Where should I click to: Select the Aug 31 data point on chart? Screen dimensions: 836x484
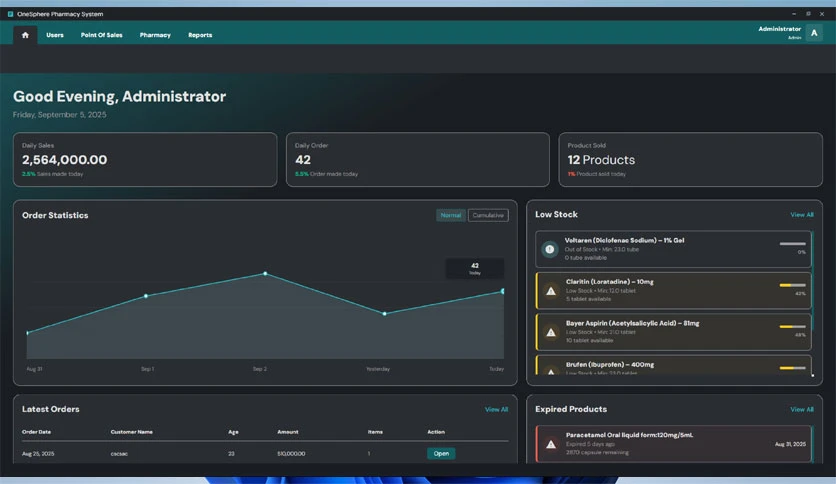coord(28,333)
